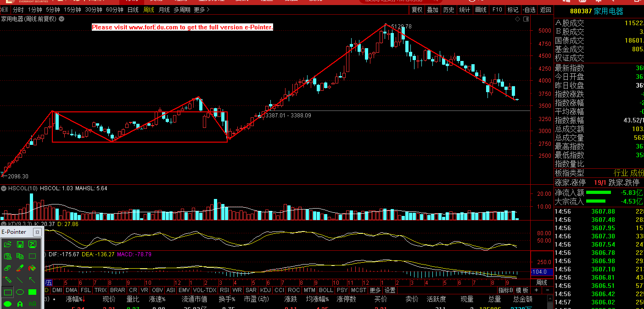Expand the 家用电器 chart title dropdown arrow

click(62, 19)
